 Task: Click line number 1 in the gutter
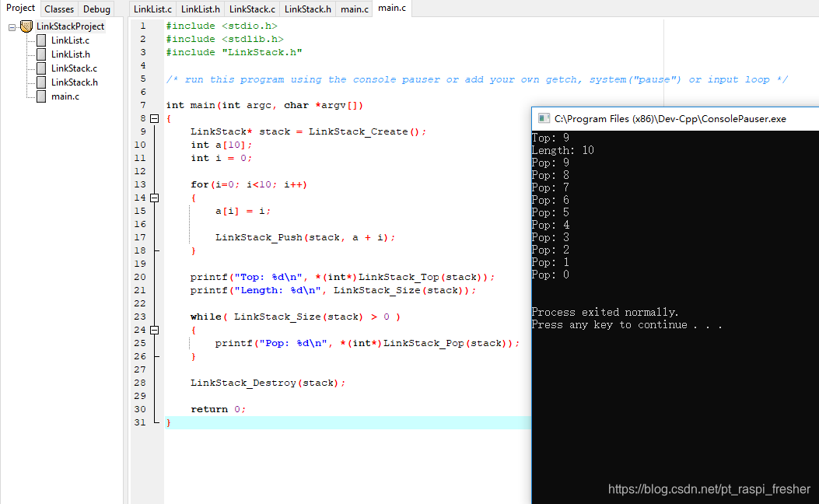(143, 26)
